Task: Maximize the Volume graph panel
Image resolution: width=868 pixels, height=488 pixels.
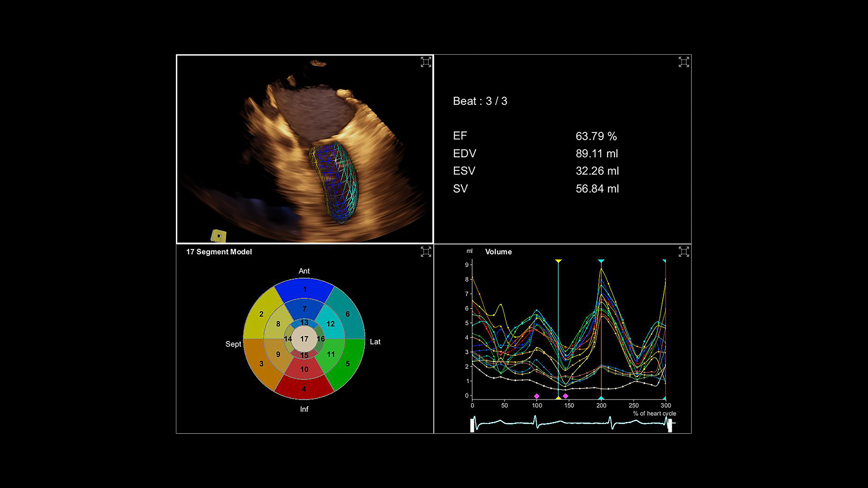Action: coord(684,252)
